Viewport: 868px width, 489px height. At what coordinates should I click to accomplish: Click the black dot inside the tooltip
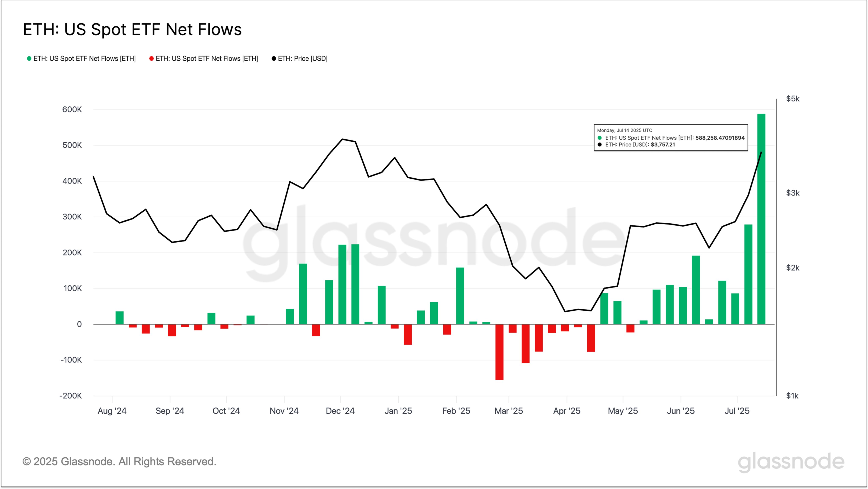[x=600, y=145]
